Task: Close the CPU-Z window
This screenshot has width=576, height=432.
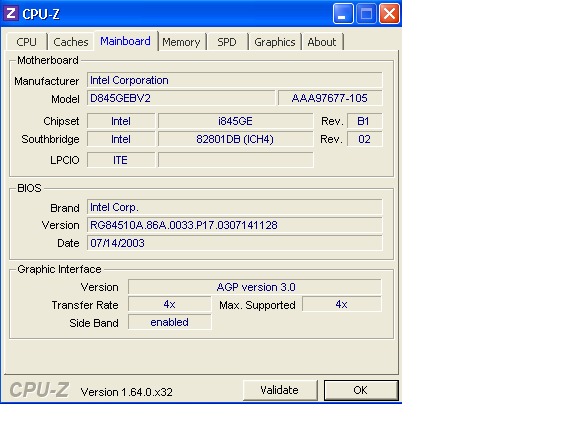Action: pyautogui.click(x=389, y=14)
